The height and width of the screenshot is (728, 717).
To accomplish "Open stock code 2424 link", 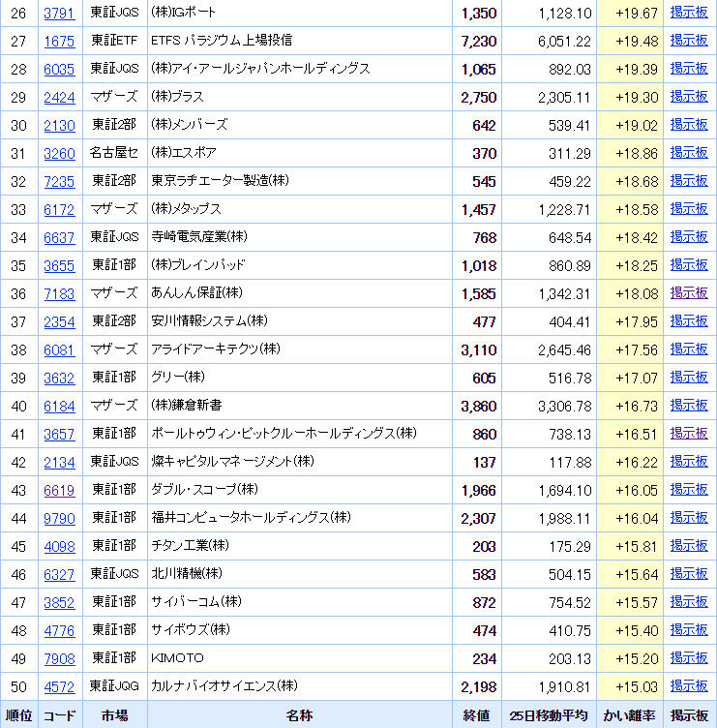I will (59, 98).
